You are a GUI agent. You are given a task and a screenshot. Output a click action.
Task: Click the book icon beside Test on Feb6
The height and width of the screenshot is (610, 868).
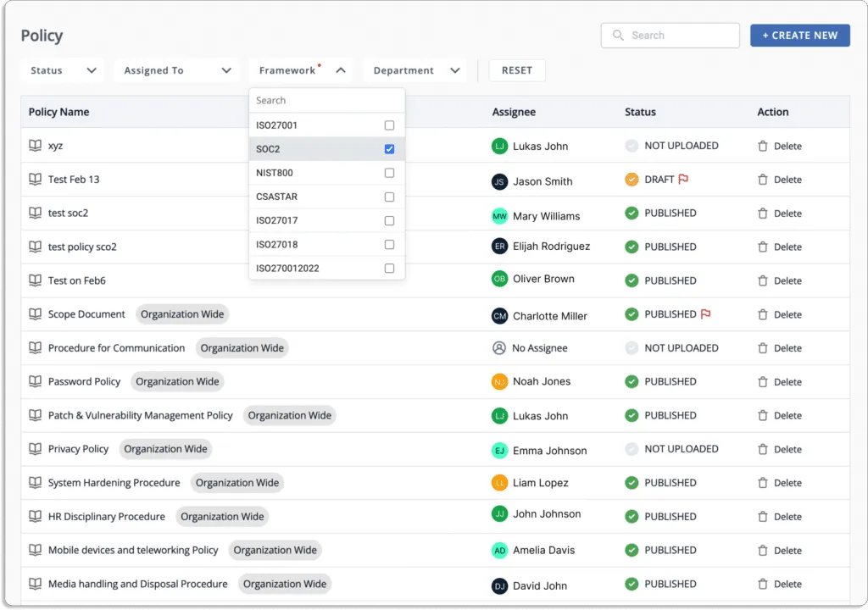35,280
